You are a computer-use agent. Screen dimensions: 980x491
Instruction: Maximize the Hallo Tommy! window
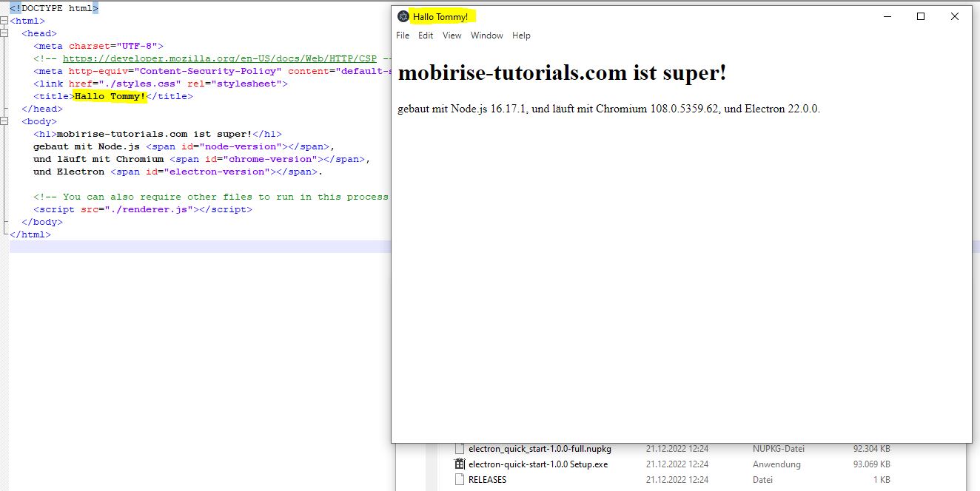(x=921, y=16)
